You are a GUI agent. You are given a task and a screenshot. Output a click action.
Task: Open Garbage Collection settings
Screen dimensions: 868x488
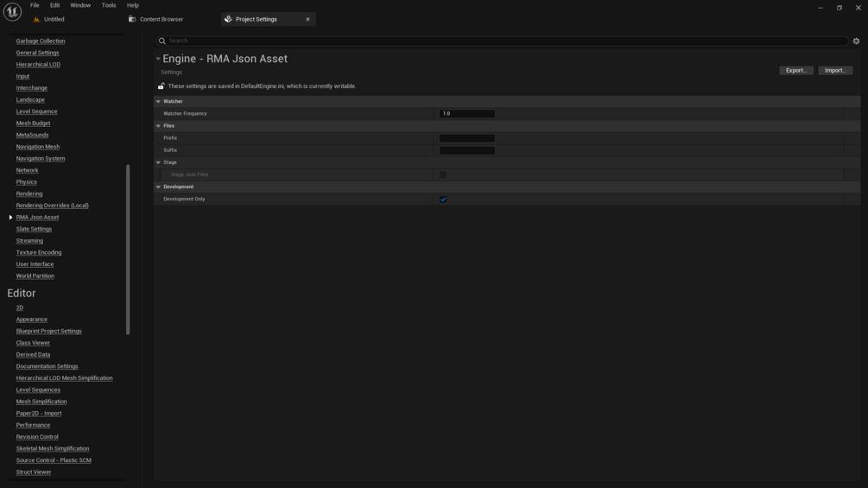[x=41, y=41]
